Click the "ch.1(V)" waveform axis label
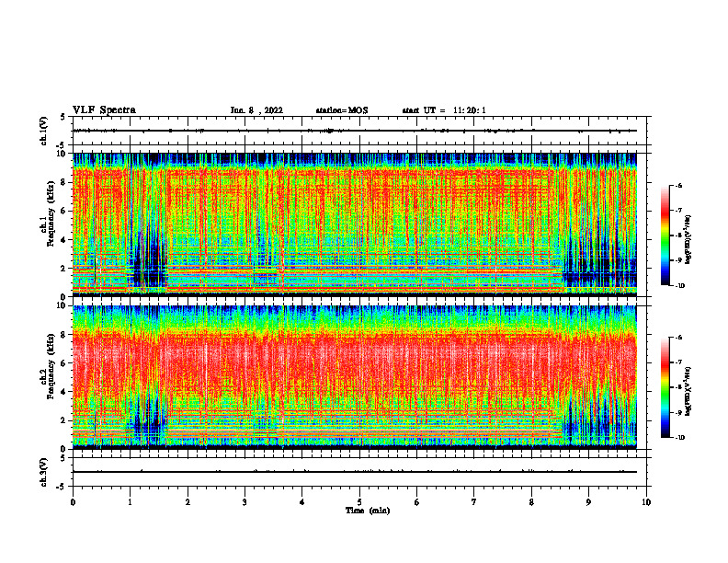728x563 pixels. click(x=43, y=131)
